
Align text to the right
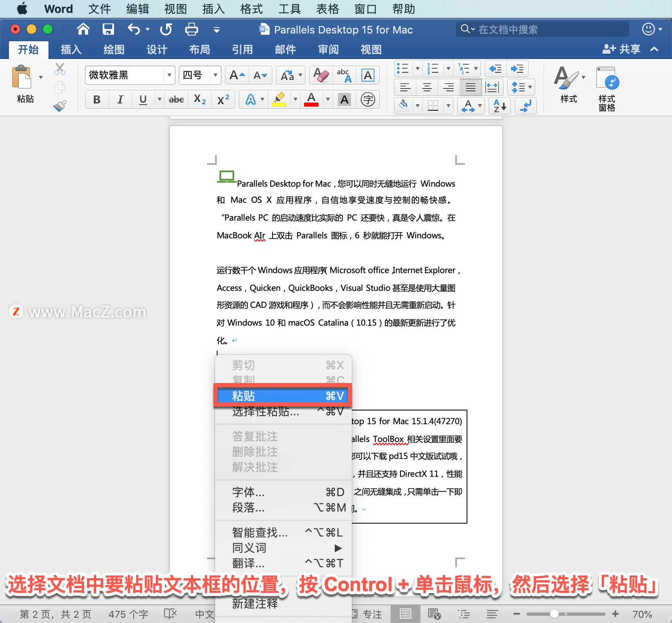pos(448,87)
